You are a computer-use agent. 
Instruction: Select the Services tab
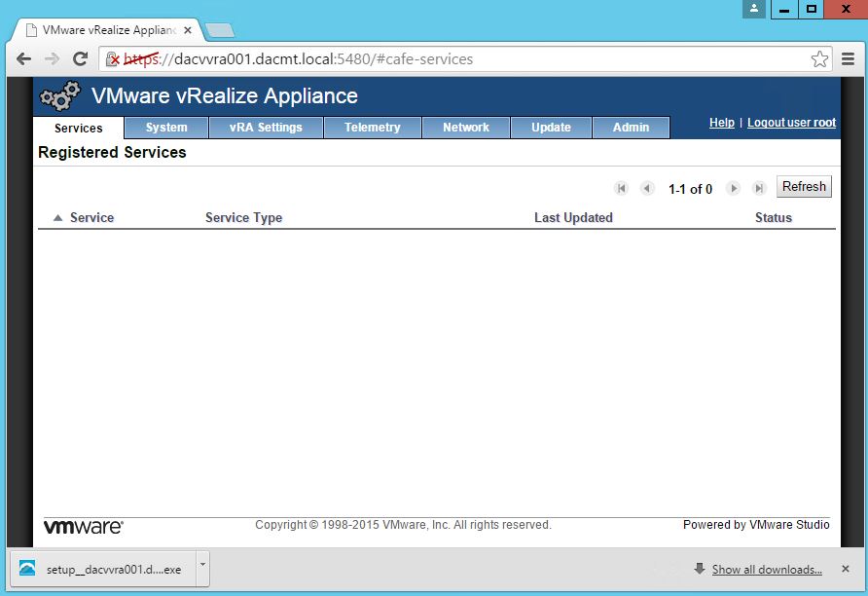79,128
